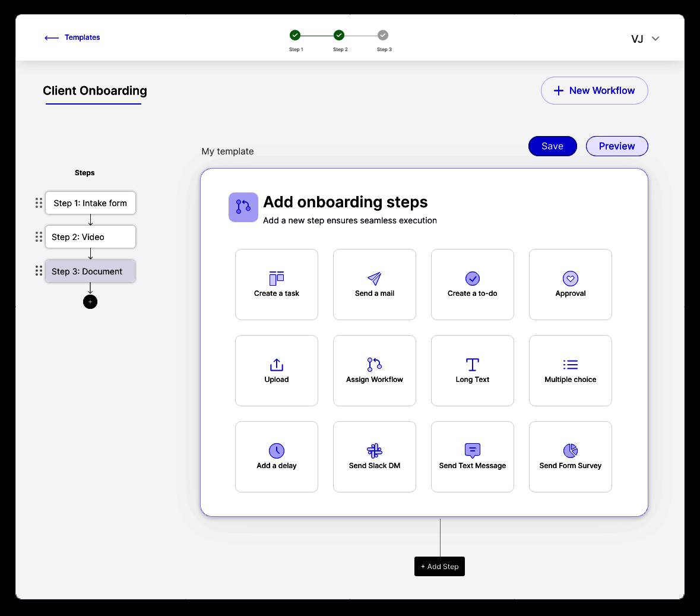Choose the Add a delay clock icon
700x616 pixels.
276,451
